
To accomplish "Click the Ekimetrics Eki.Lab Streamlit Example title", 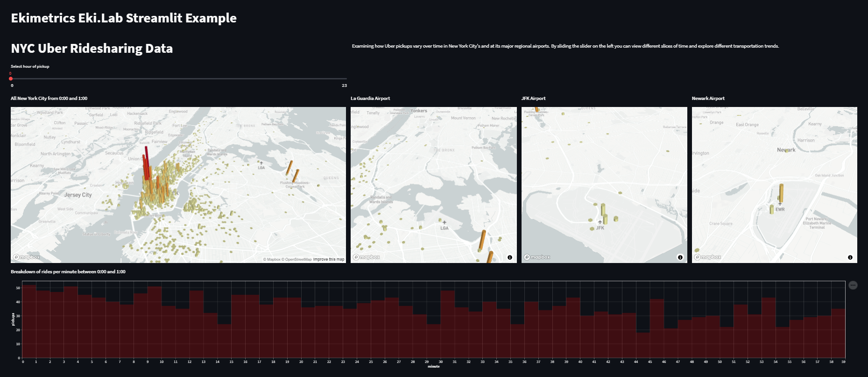I will [x=124, y=18].
